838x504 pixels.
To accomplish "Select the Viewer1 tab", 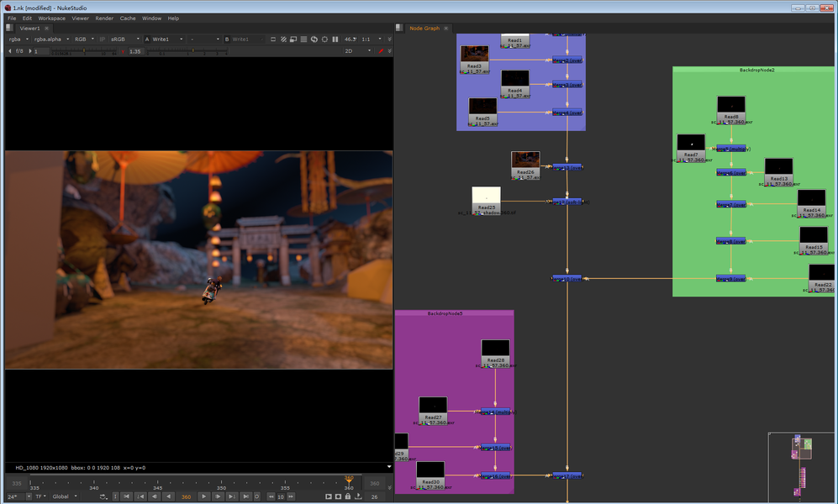I will (30, 29).
